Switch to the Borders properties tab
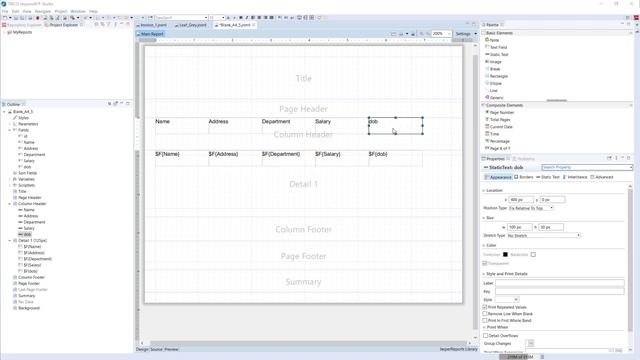The height and width of the screenshot is (360, 640). coord(524,177)
